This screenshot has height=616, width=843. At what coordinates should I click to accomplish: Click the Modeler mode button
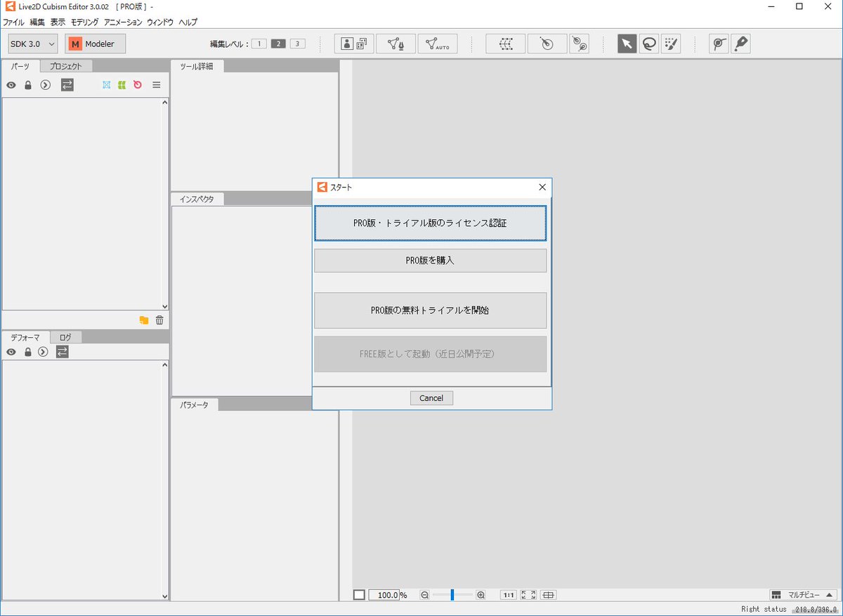click(x=95, y=44)
